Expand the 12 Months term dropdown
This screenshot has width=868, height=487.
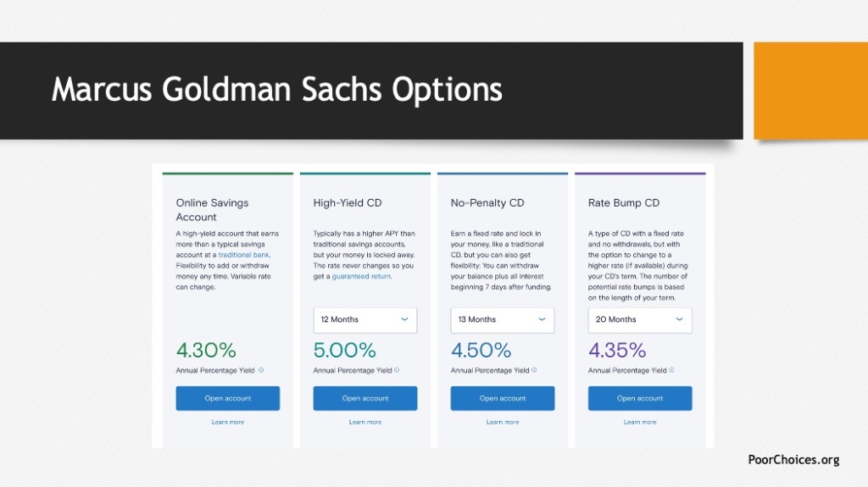pyautogui.click(x=364, y=319)
